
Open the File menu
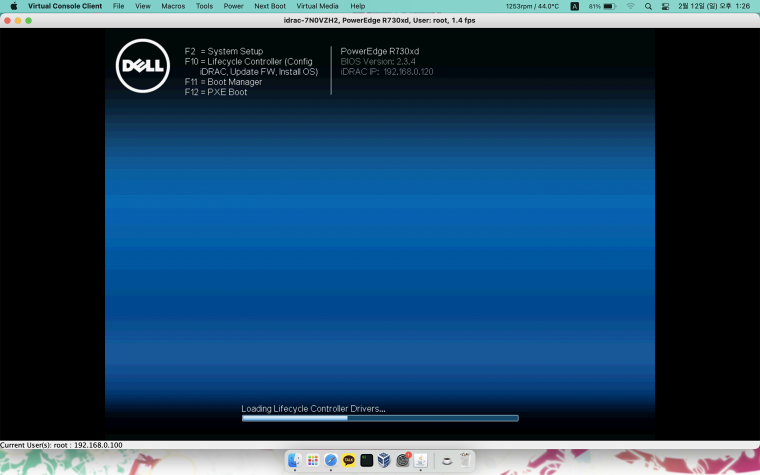[x=118, y=6]
